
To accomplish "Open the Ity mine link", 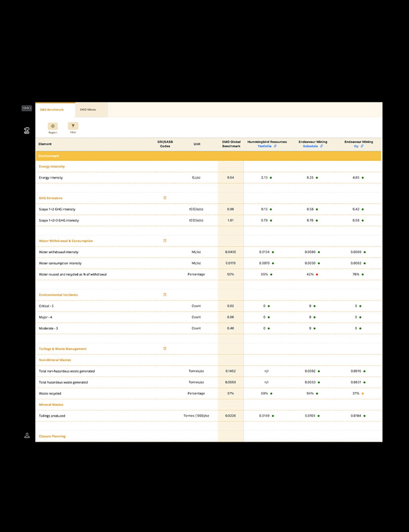I will (356, 146).
